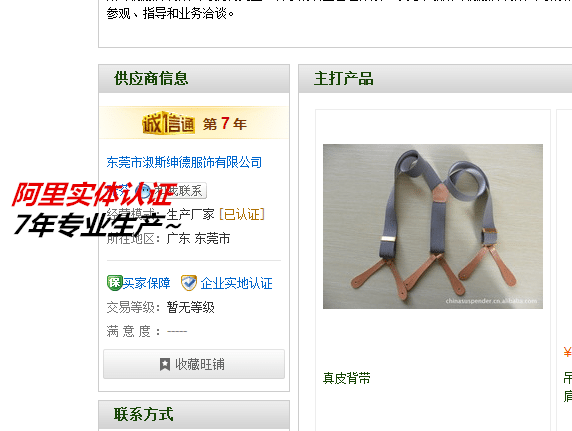Viewport: 572px width, 431px height.
Task: Click the blue checkmark shield certification icon
Action: 189,283
